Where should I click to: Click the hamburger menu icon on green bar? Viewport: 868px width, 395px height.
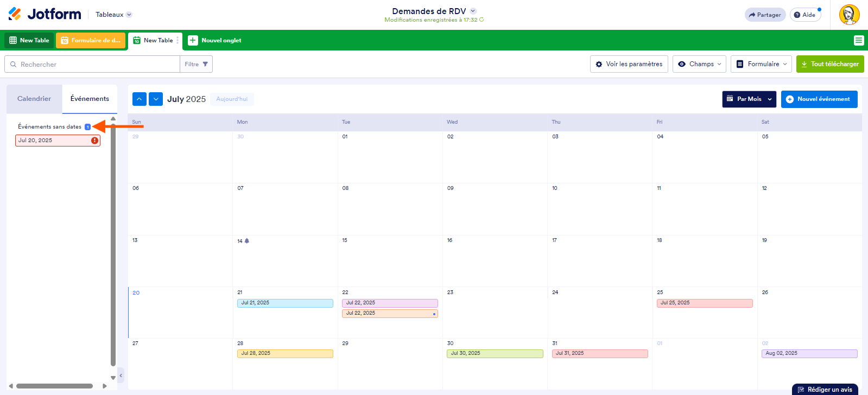(858, 40)
